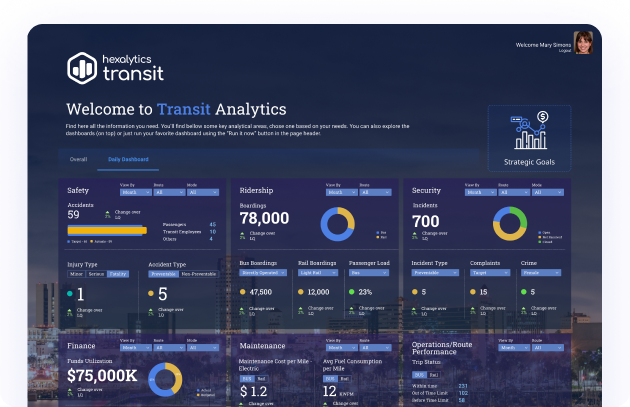The width and height of the screenshot is (630, 407).
Task: Open Rail Boardings Light Rail dropdown
Action: pos(317,272)
